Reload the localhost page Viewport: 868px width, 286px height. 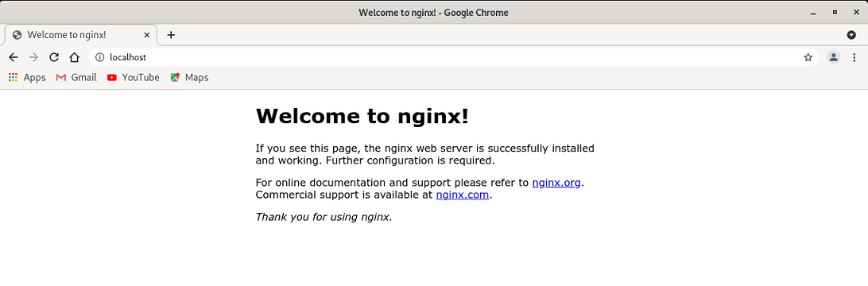54,57
